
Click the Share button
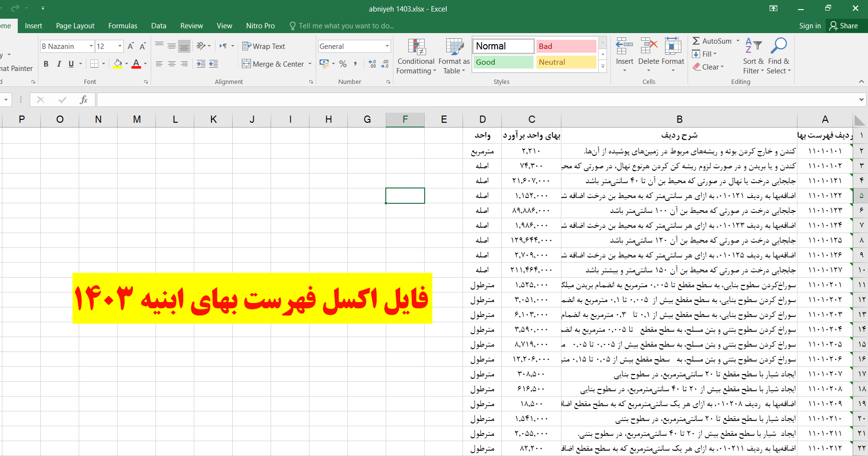point(844,26)
